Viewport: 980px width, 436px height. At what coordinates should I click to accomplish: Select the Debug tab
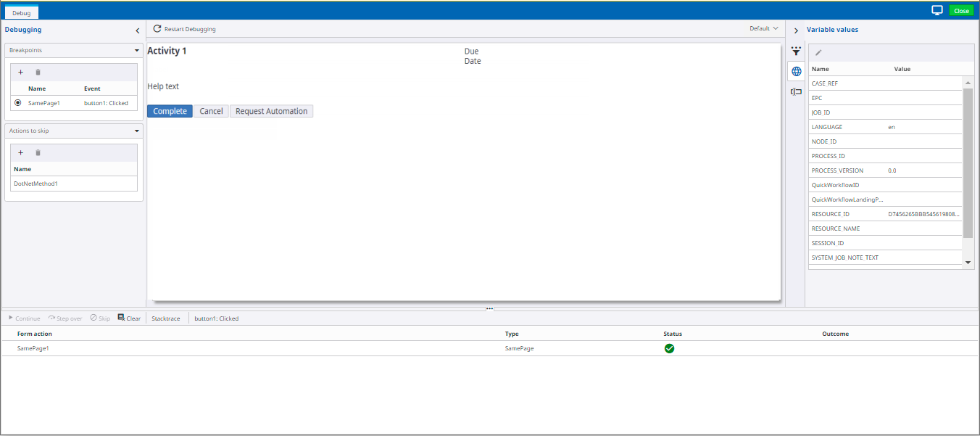point(20,12)
